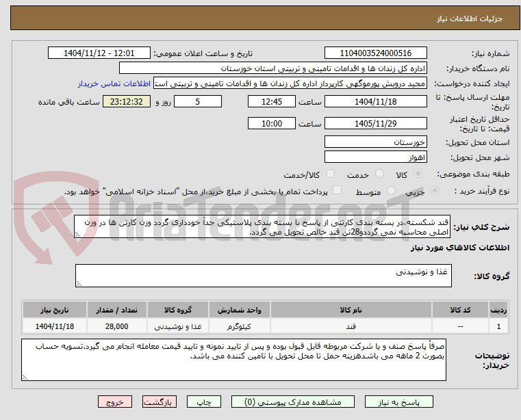The width and height of the screenshot is (521, 420).
Task: Click the quantity cell 28,000
Action: pyautogui.click(x=116, y=326)
